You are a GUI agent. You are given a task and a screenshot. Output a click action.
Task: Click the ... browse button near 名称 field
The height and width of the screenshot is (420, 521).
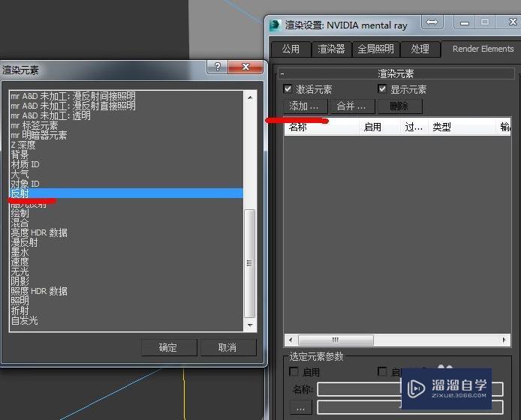click(x=301, y=408)
